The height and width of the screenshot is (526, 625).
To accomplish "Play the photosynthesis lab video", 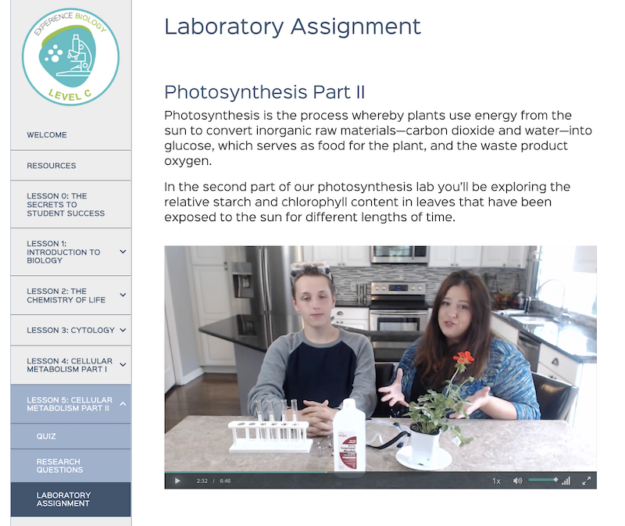I will point(177,481).
